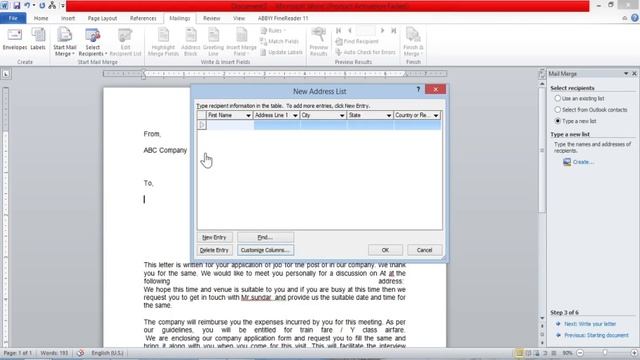The image size is (640, 360).
Task: Go to next record arrow
Action: click(x=382, y=31)
